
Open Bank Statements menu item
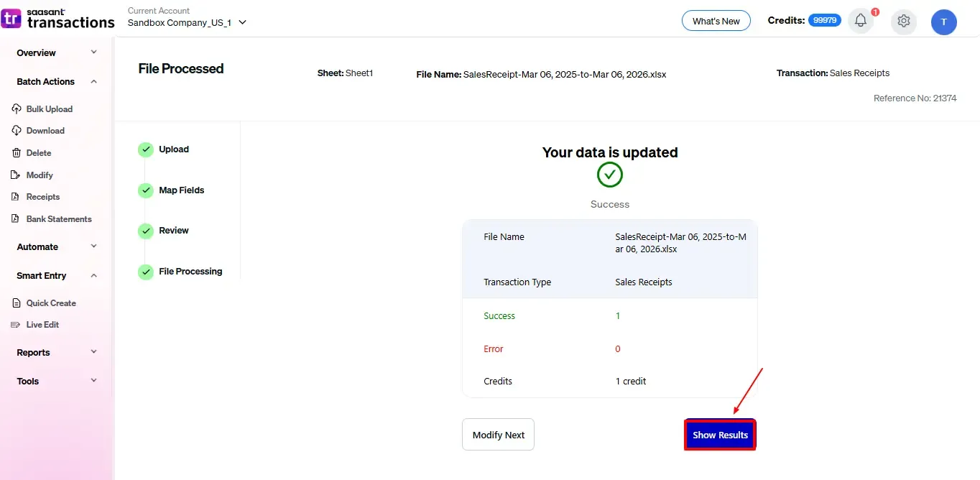(x=59, y=219)
